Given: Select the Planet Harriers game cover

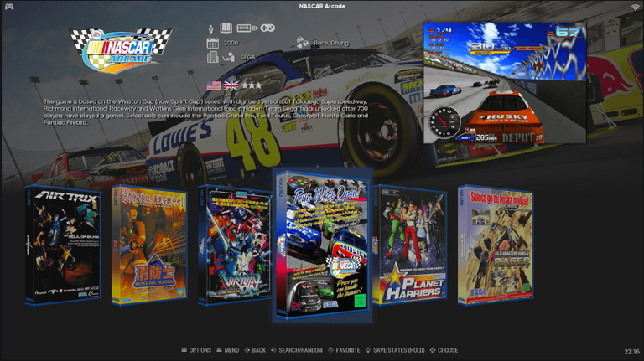Looking at the screenshot, I should point(409,245).
